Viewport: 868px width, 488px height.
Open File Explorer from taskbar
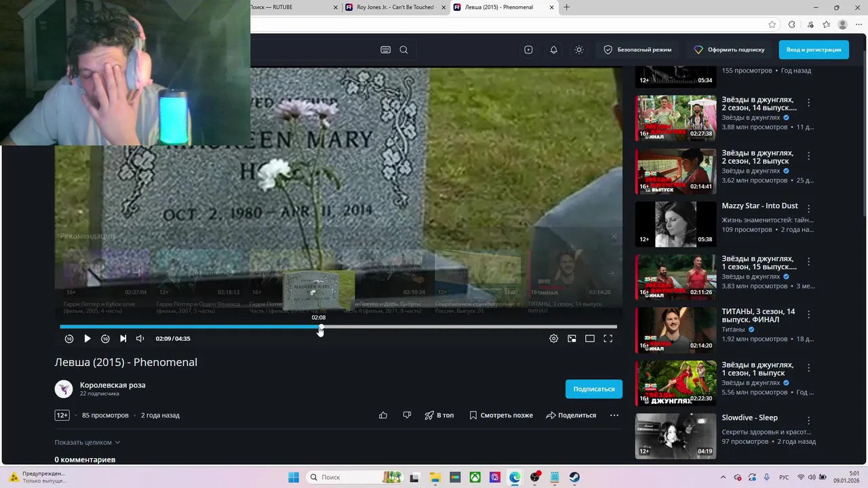[435, 477]
